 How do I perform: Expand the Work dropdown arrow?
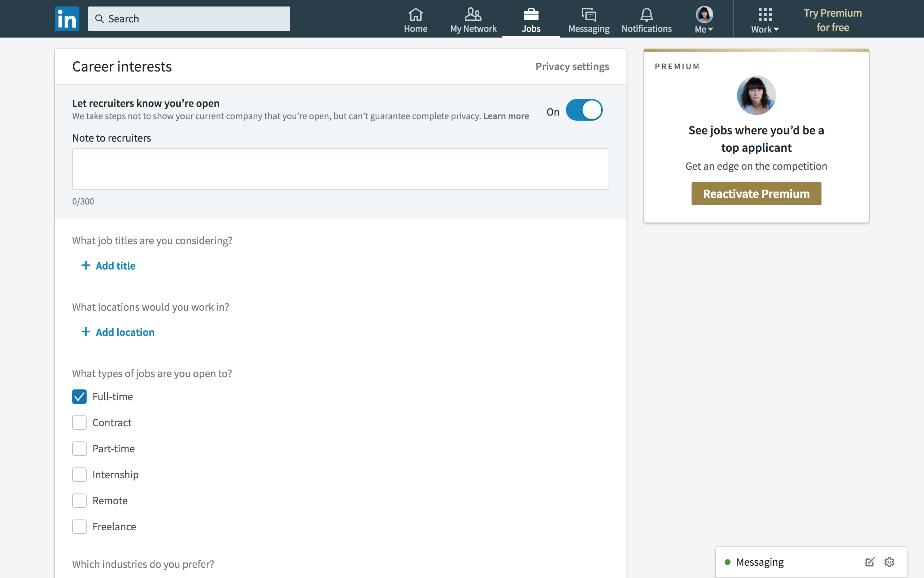pos(776,29)
